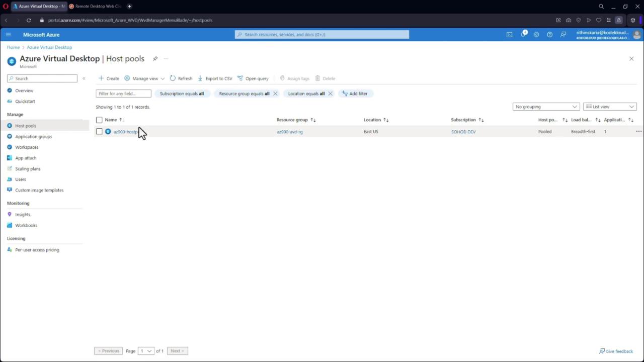
Task: Click the account avatar in Azure header
Action: click(637, 35)
